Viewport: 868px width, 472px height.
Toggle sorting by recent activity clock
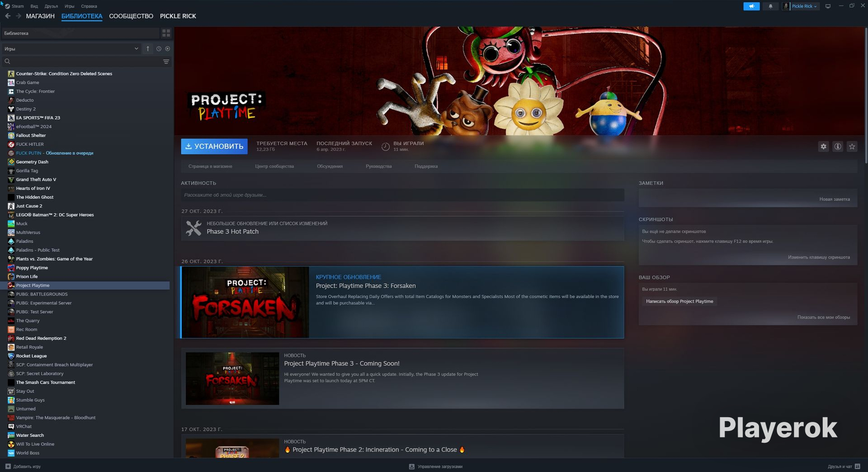coord(159,49)
